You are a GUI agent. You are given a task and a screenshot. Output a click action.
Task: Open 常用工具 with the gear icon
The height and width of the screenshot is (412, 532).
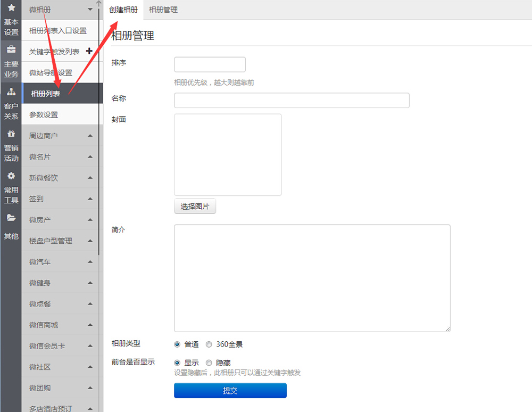pyautogui.click(x=11, y=176)
